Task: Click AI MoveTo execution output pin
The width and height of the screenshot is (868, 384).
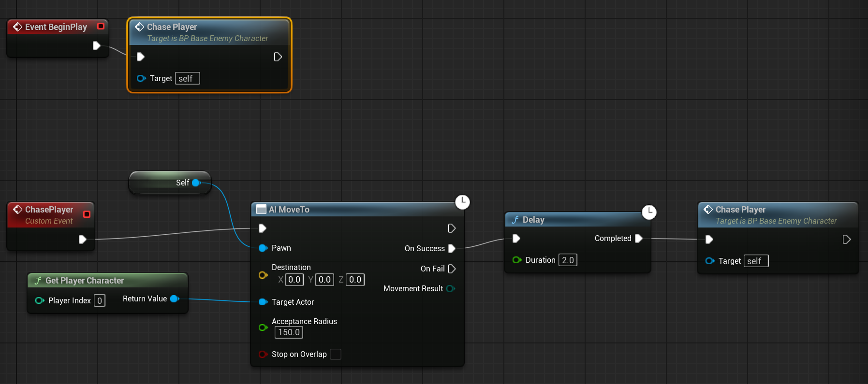Action: 452,228
